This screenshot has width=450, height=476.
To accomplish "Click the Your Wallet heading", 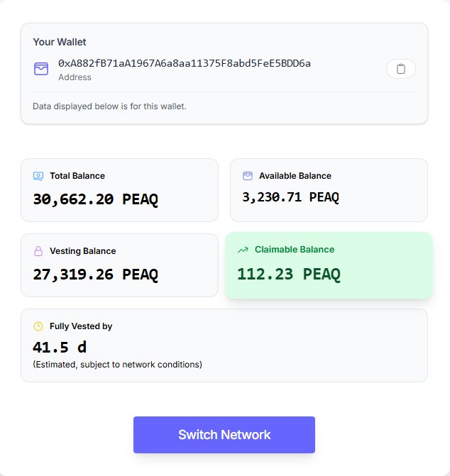I will tap(60, 42).
